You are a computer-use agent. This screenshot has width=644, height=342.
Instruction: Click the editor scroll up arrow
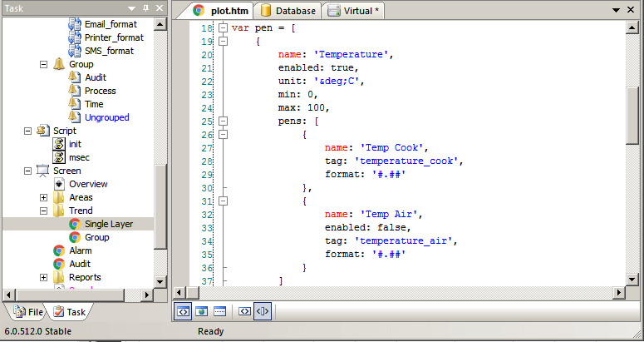[x=632, y=27]
